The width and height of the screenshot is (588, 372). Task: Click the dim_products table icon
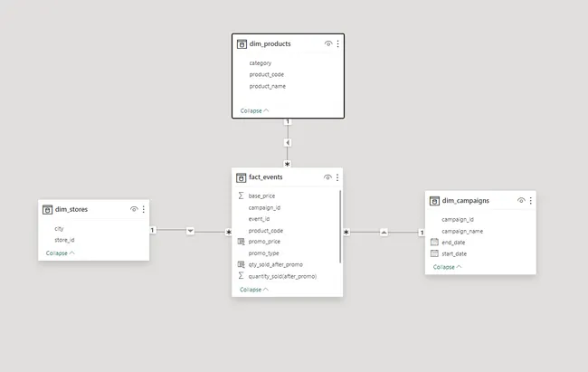tap(242, 44)
